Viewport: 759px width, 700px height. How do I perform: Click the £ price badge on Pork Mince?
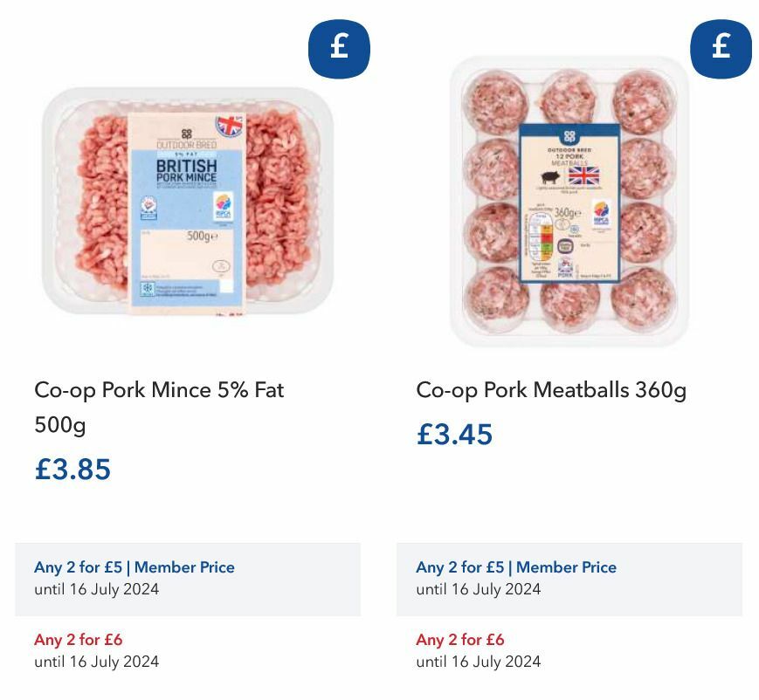[x=339, y=50]
